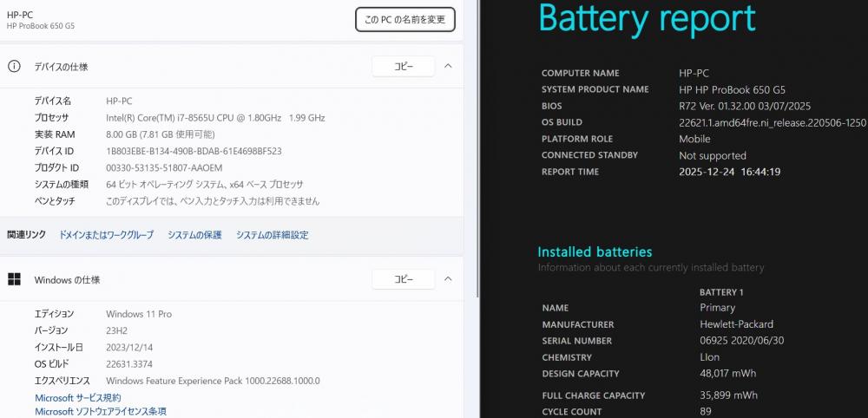Open the Microsoft サービス規約 link

(x=78, y=397)
